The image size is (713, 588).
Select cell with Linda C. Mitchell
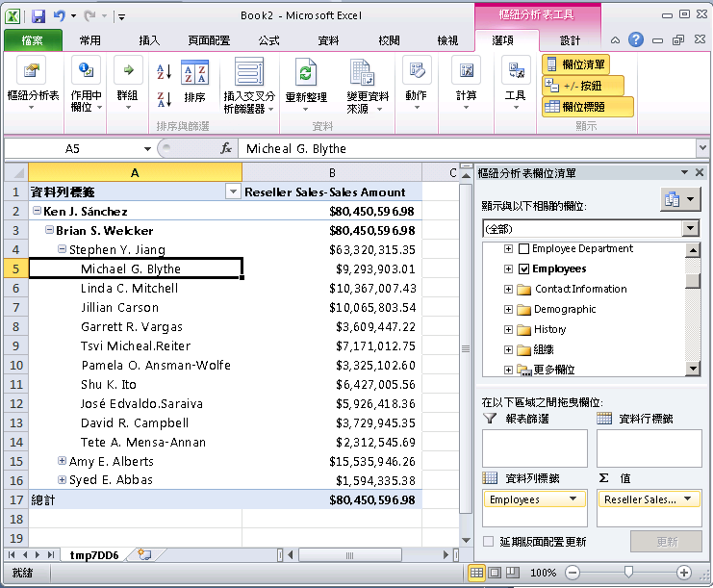[136, 289]
